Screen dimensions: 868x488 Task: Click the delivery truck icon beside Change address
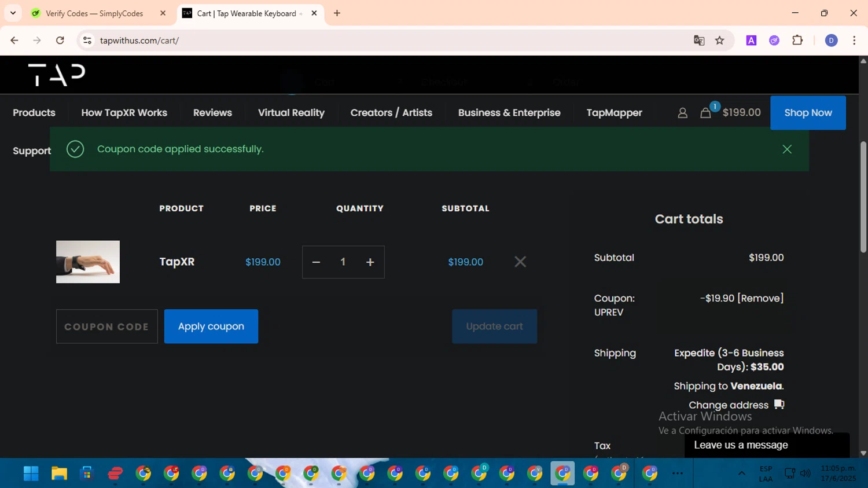[779, 405]
